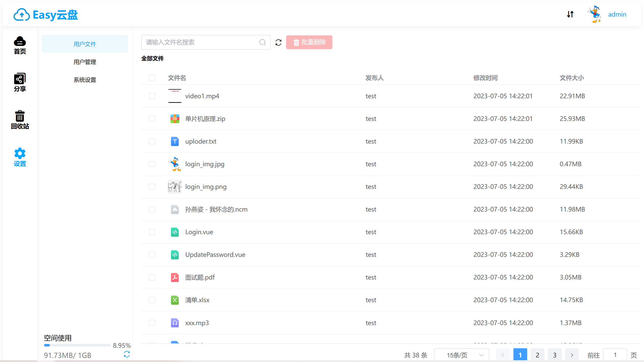644x362 pixels.
Task: Select the 分享 share section
Action: point(20,82)
